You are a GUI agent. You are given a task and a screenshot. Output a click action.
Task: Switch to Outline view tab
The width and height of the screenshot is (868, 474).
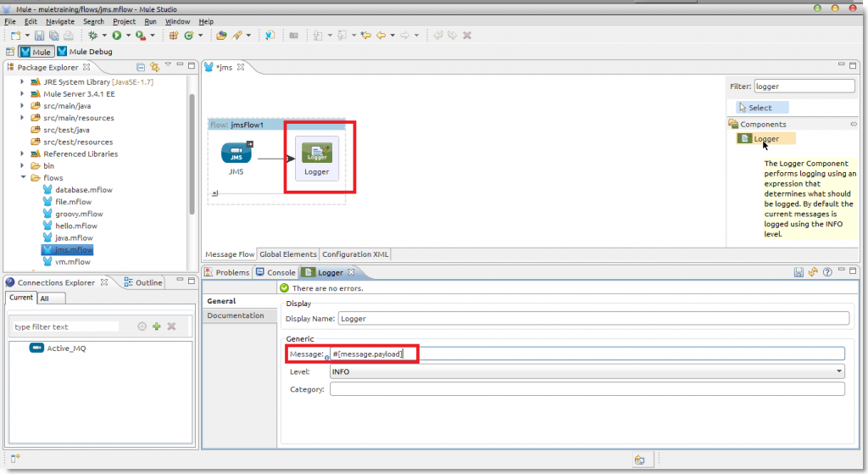coord(143,282)
